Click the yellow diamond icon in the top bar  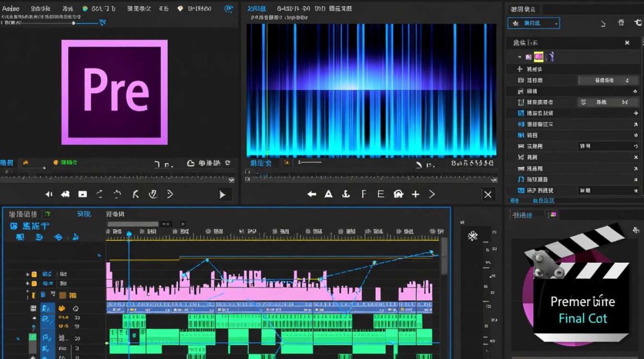[180, 9]
